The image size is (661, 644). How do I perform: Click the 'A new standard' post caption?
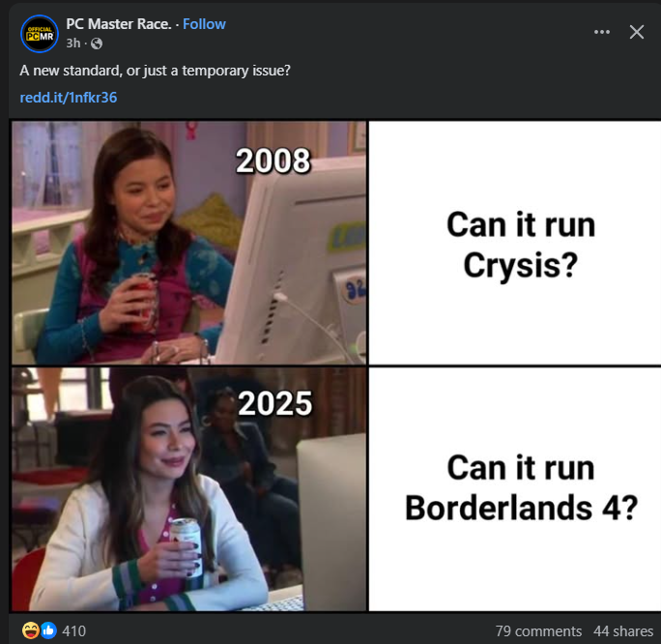point(155,71)
